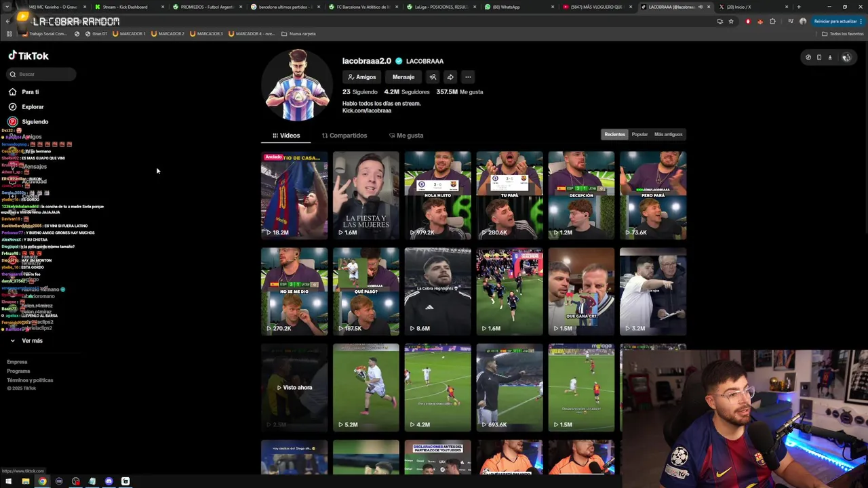This screenshot has height=488, width=868.
Task: Click the download icon in floating toolbar
Action: pos(830,58)
